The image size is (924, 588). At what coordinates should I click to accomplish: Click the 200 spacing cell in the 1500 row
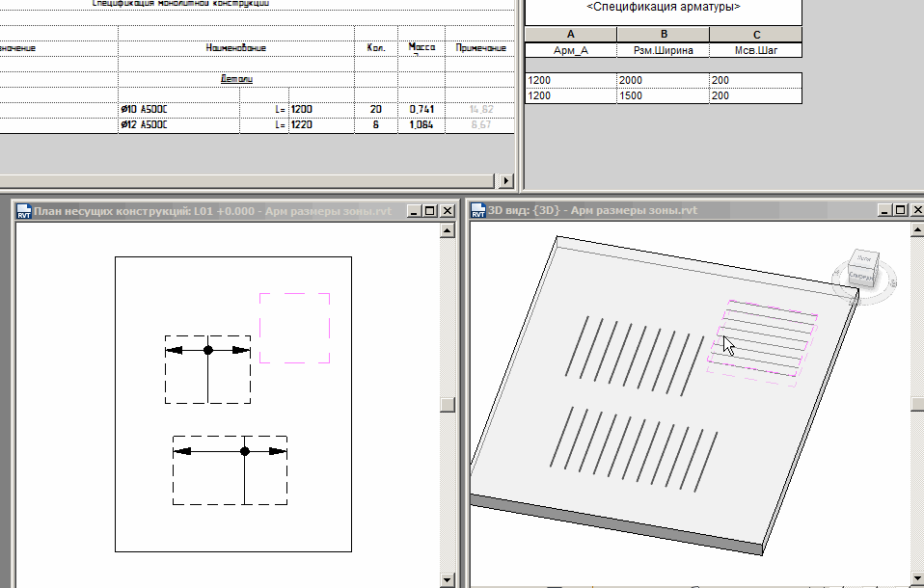pyautogui.click(x=756, y=95)
